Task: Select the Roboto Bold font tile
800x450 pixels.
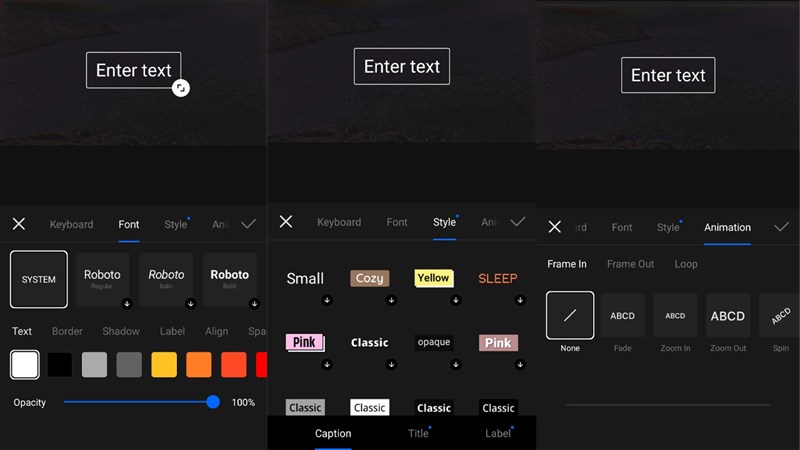Action: tap(230, 279)
